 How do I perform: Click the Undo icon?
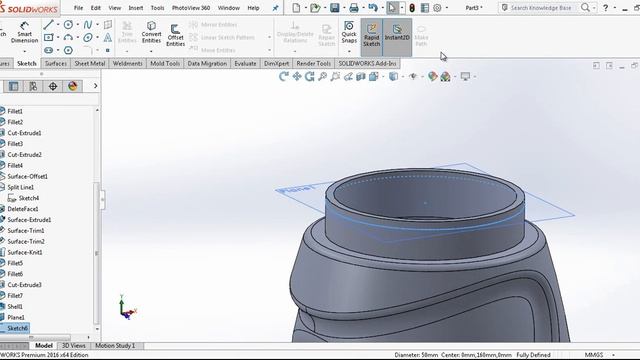point(373,8)
